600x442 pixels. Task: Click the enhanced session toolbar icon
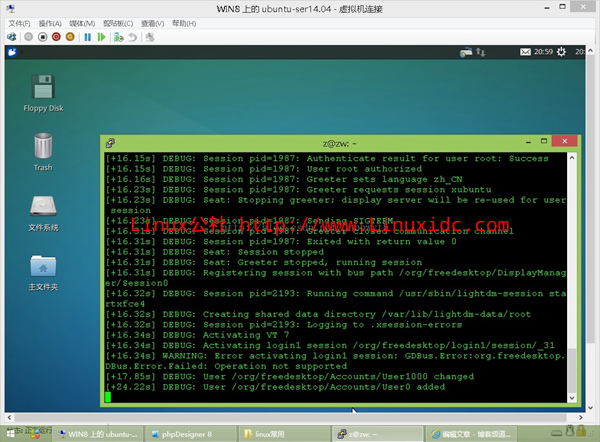pyautogui.click(x=150, y=37)
